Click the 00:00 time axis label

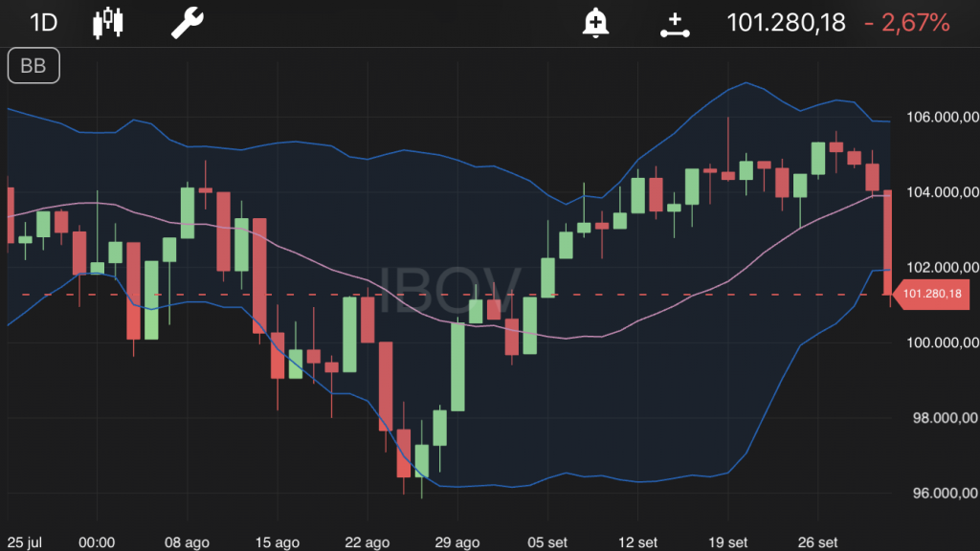tap(97, 542)
